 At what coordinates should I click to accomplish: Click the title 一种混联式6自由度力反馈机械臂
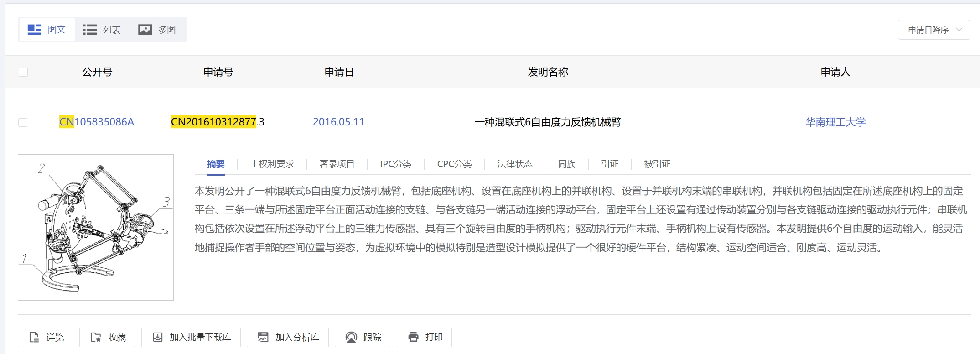(x=548, y=122)
